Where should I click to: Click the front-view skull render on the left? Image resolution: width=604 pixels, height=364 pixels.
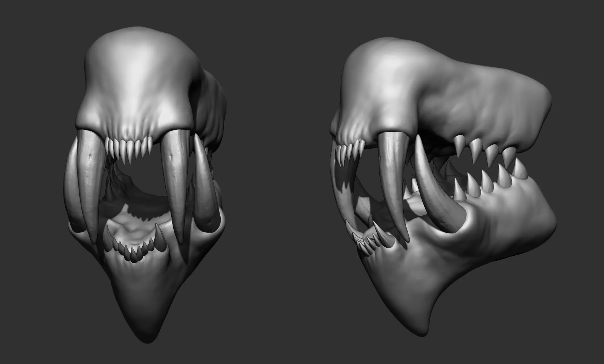tap(145, 185)
